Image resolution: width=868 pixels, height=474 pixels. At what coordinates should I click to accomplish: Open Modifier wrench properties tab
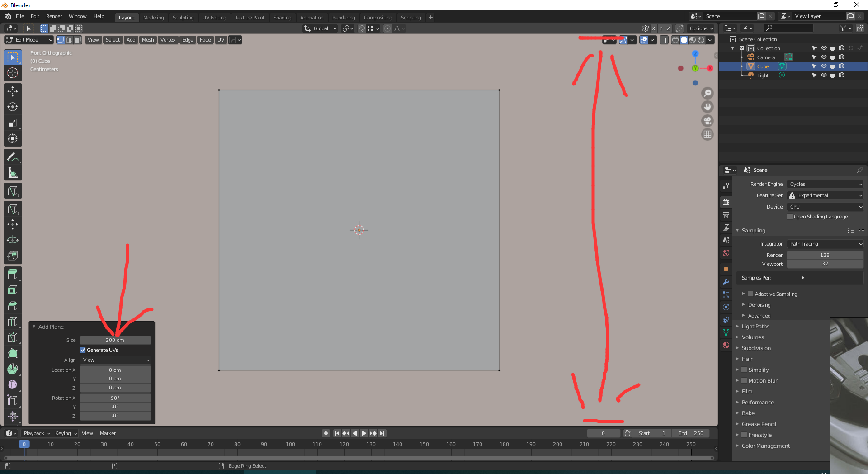[726, 282]
